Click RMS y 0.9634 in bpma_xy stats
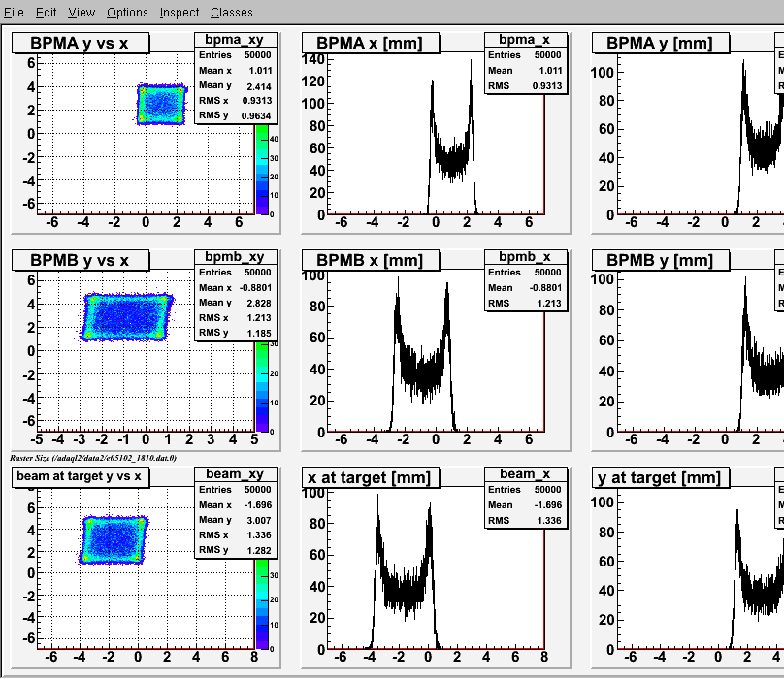This screenshot has height=679, width=784. click(x=235, y=115)
